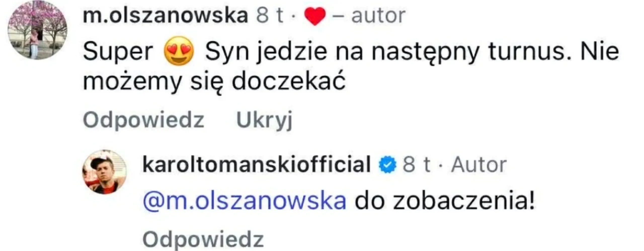Click the lowercase "autor" label after the heart

[378, 16]
